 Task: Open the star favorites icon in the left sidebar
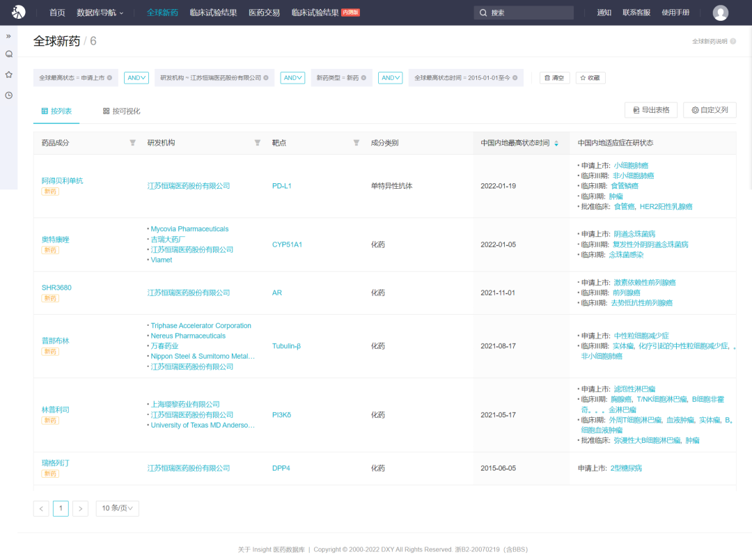tap(8, 75)
